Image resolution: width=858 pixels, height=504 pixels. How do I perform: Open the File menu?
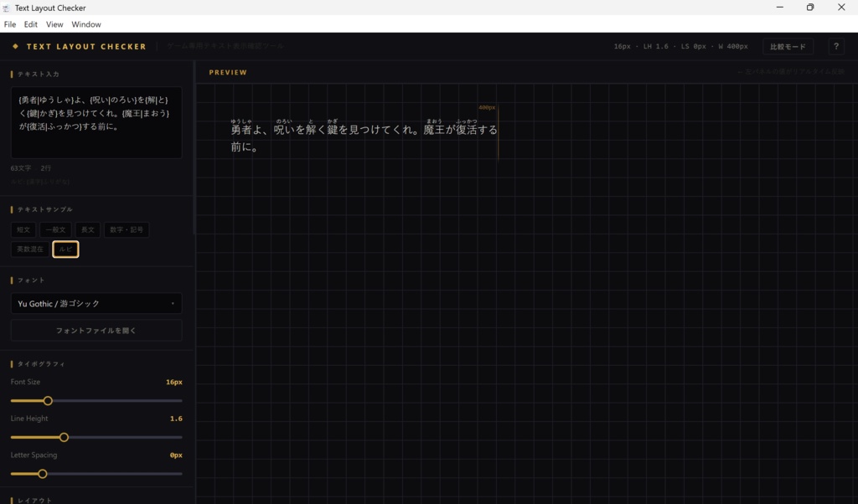tap(10, 24)
